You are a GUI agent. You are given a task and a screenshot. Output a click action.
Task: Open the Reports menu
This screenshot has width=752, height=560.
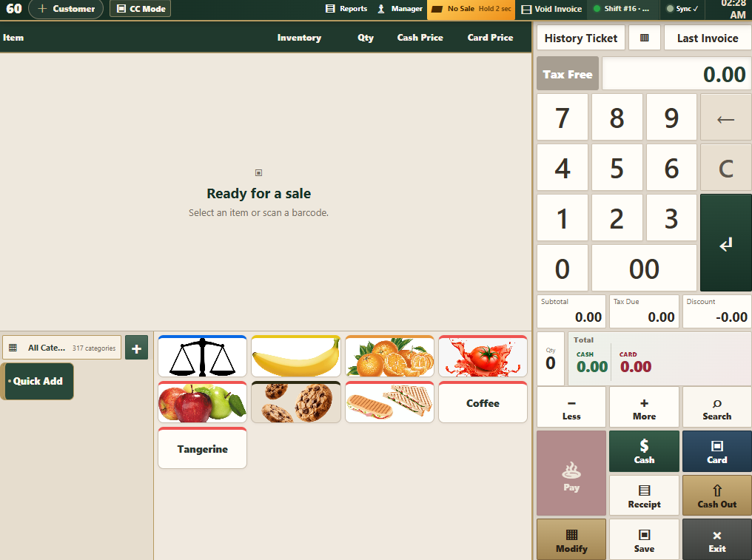pyautogui.click(x=346, y=9)
